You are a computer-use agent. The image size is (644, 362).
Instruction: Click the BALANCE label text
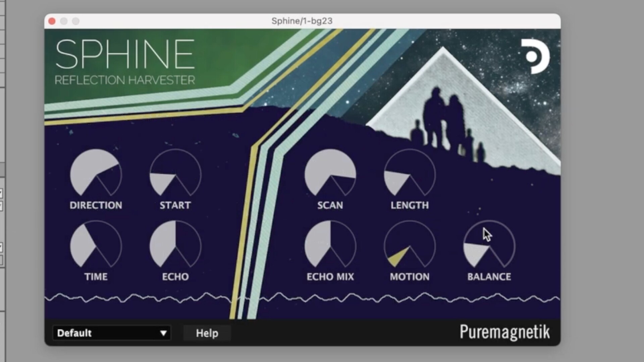coord(489,277)
